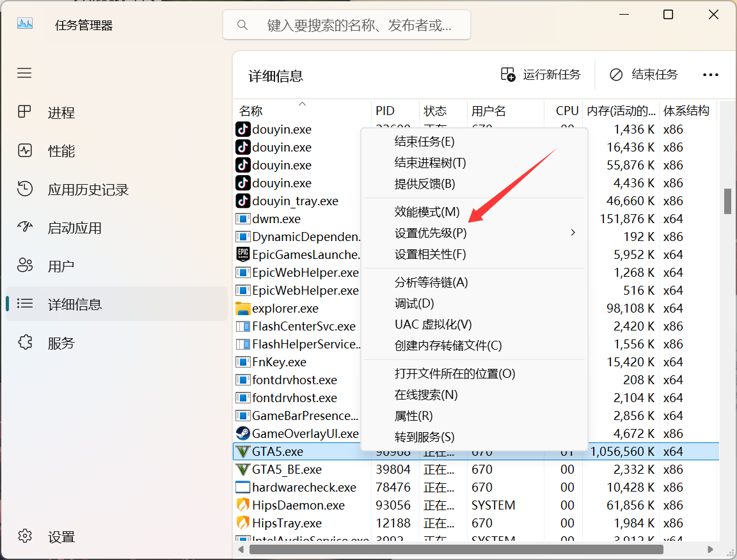Open 设置 settings gear at bottom
The height and width of the screenshot is (560, 737).
(25, 536)
